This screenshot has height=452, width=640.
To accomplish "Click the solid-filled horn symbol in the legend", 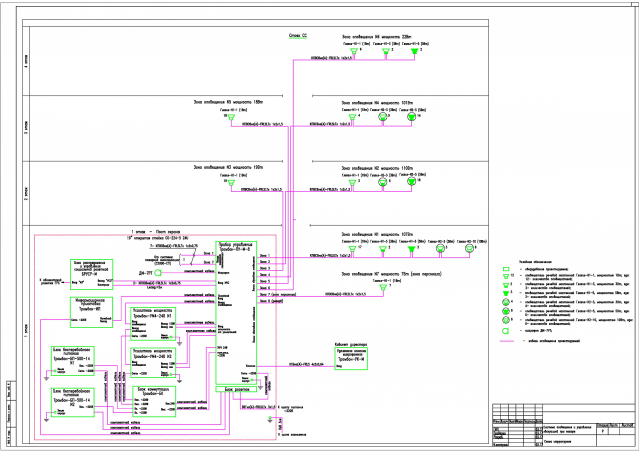I will click(506, 293).
